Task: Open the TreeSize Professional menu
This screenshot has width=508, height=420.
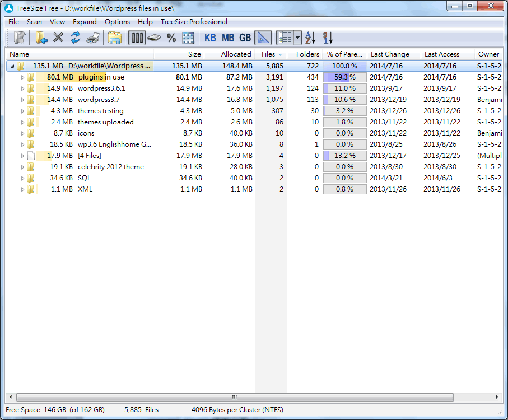Action: point(194,22)
